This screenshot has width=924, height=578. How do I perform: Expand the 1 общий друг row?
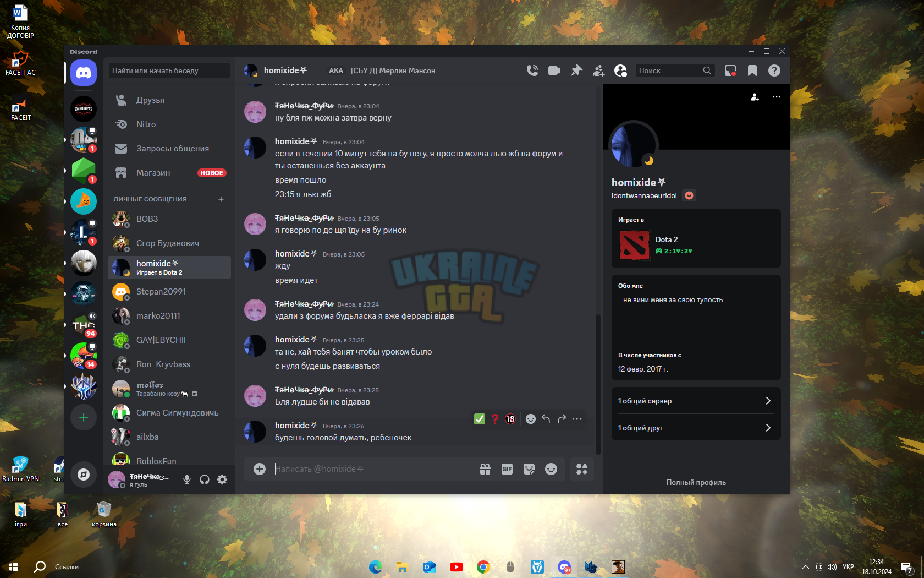click(x=696, y=428)
